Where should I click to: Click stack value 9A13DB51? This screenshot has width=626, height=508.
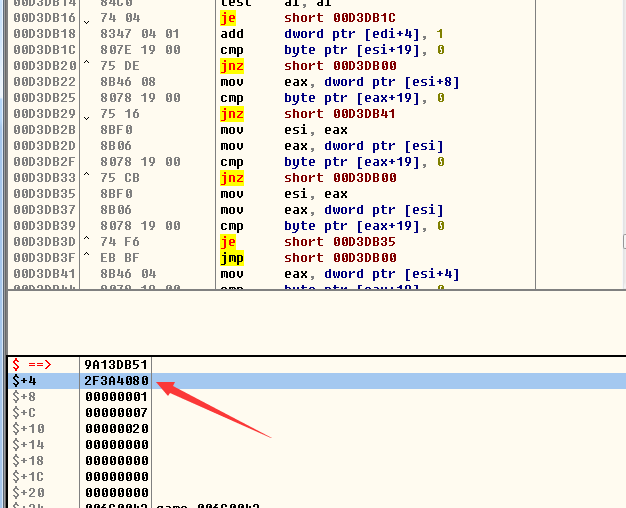click(116, 365)
